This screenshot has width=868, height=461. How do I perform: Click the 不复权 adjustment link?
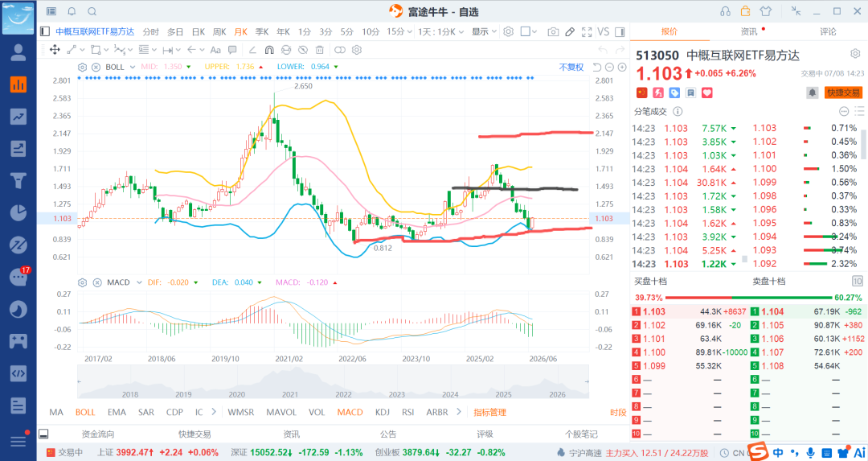coord(571,67)
